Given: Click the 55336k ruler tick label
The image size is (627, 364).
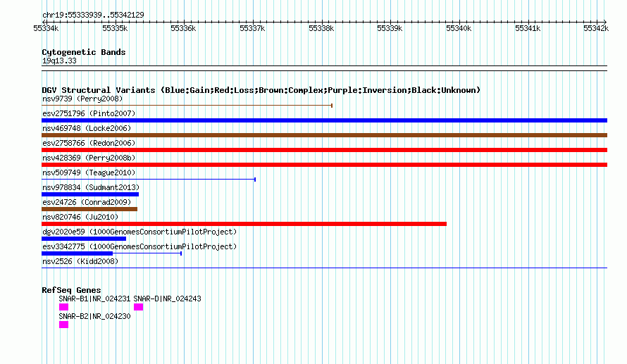Looking at the screenshot, I should tap(183, 28).
